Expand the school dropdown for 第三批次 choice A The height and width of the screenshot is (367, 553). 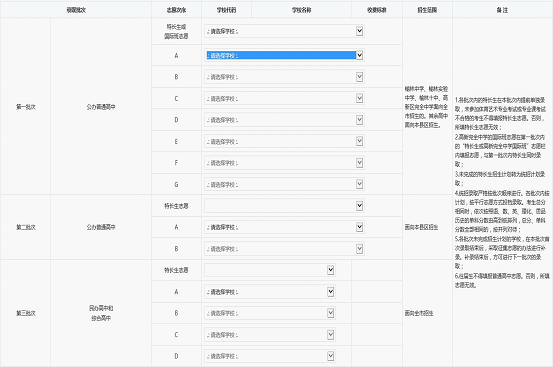(x=270, y=292)
